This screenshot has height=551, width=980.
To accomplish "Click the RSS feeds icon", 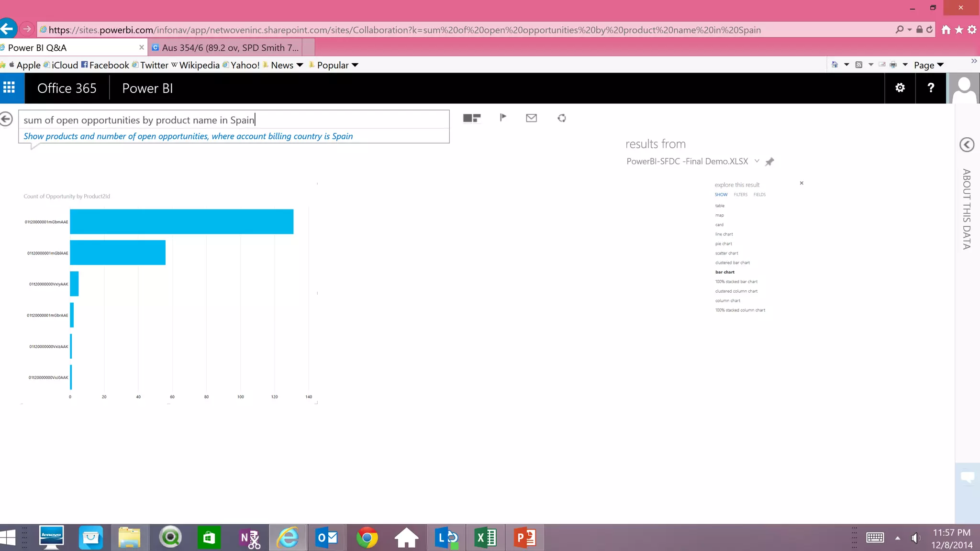I will pyautogui.click(x=859, y=65).
